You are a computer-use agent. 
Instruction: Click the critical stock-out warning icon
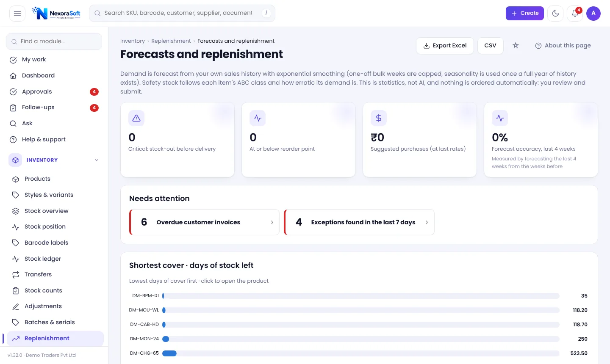point(136,118)
